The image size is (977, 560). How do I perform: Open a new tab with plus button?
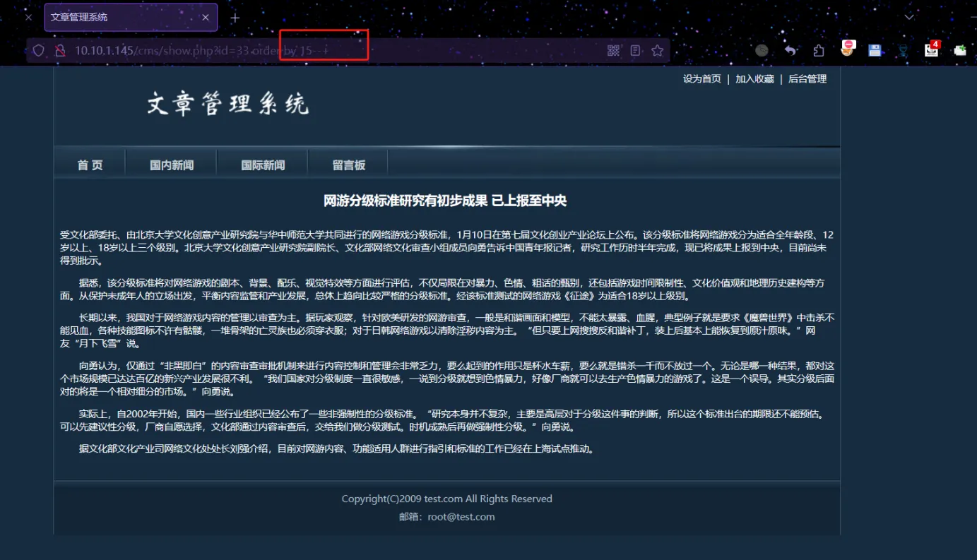235,18
